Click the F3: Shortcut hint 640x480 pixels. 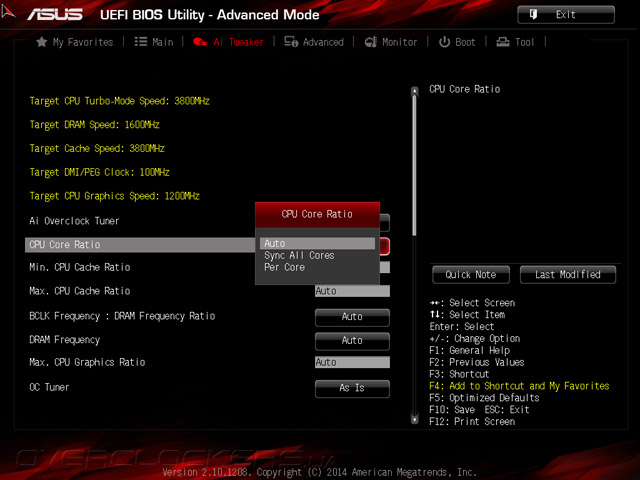(x=459, y=374)
